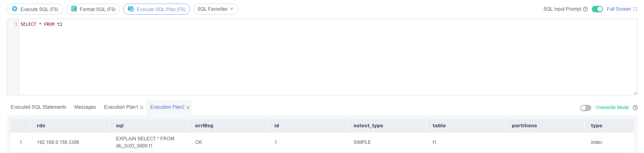Click the select_type column header
This screenshot has width=644, height=153.
pyautogui.click(x=368, y=126)
